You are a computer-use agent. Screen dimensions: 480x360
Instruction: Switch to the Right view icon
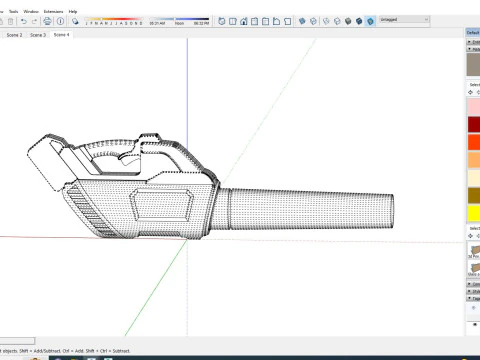(254, 21)
